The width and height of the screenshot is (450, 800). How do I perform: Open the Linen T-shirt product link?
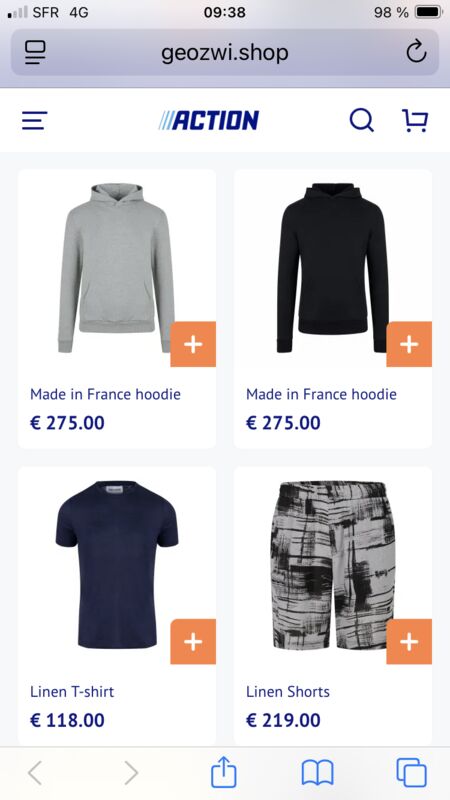[x=72, y=692]
